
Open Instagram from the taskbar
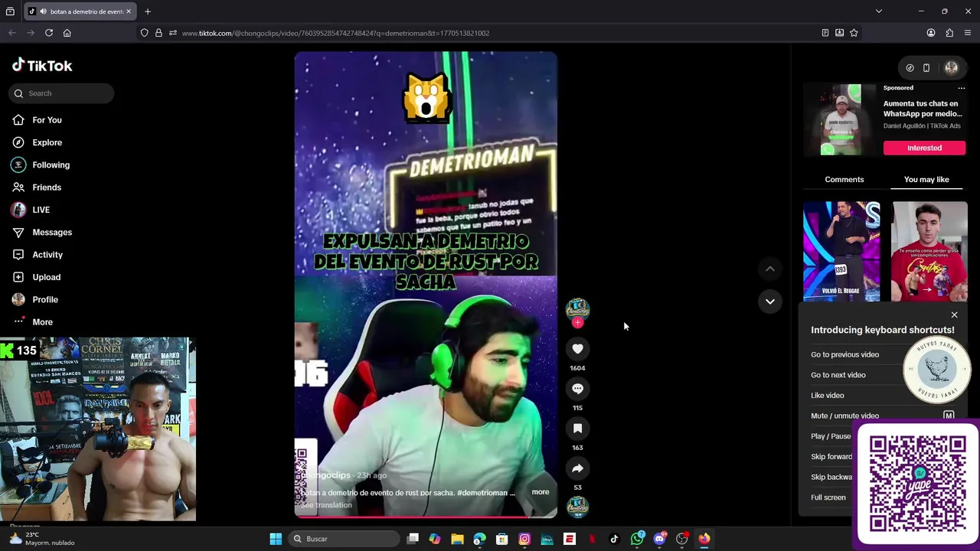pos(524,539)
